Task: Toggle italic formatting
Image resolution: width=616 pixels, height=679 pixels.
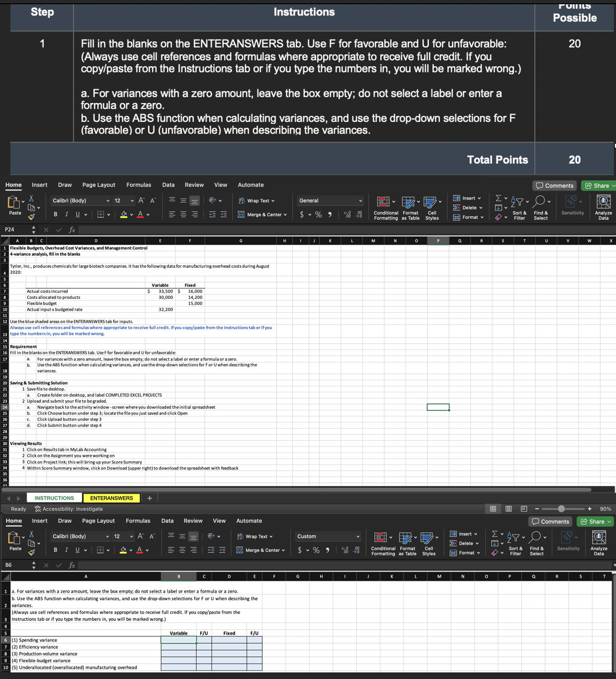Action: [66, 214]
